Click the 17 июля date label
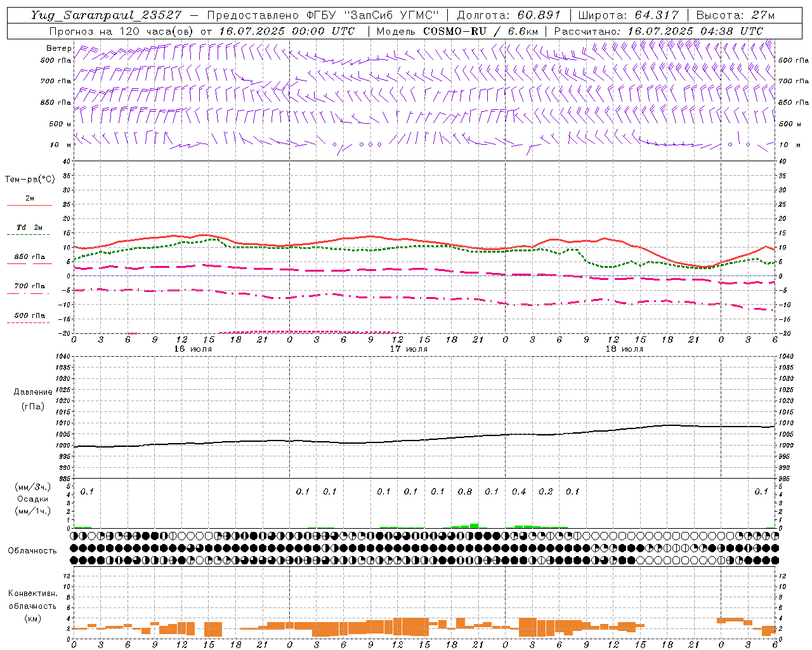The width and height of the screenshot is (812, 650). coord(409,348)
